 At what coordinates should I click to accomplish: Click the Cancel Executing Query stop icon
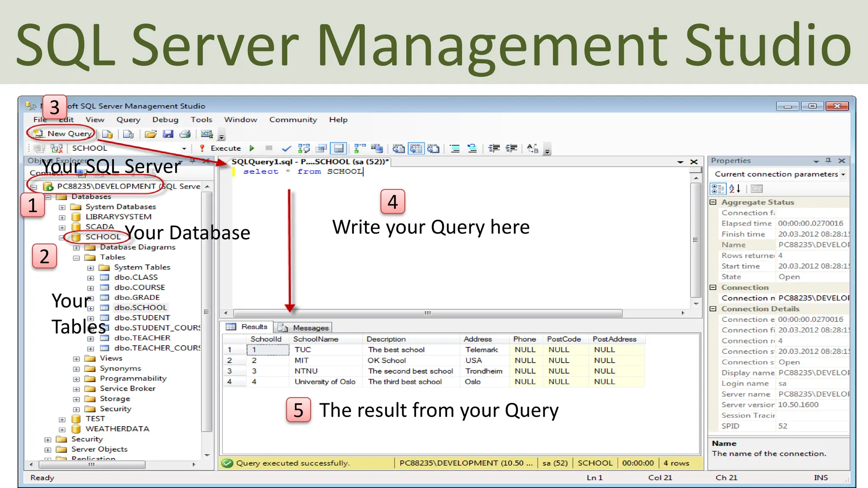tap(269, 148)
